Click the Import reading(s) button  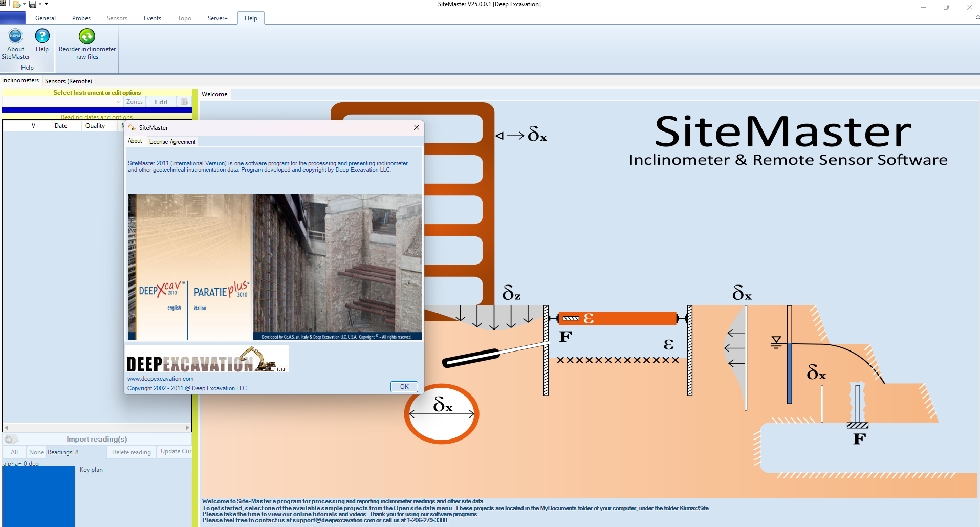(97, 439)
